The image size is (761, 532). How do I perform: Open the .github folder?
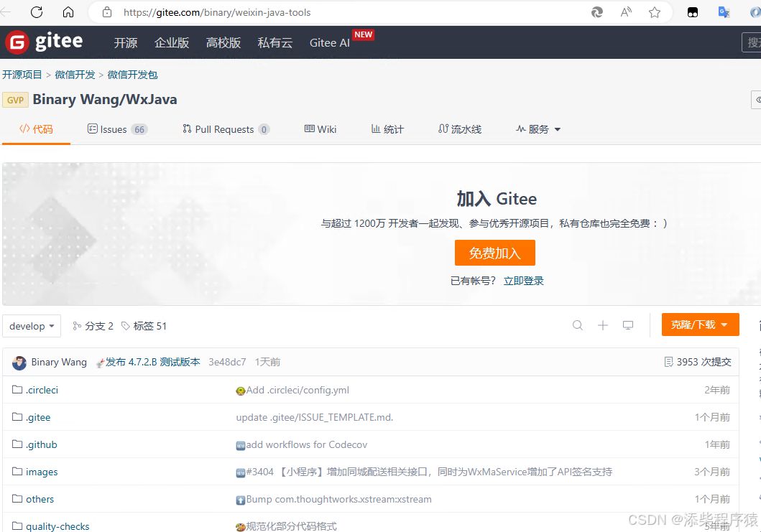pos(41,444)
